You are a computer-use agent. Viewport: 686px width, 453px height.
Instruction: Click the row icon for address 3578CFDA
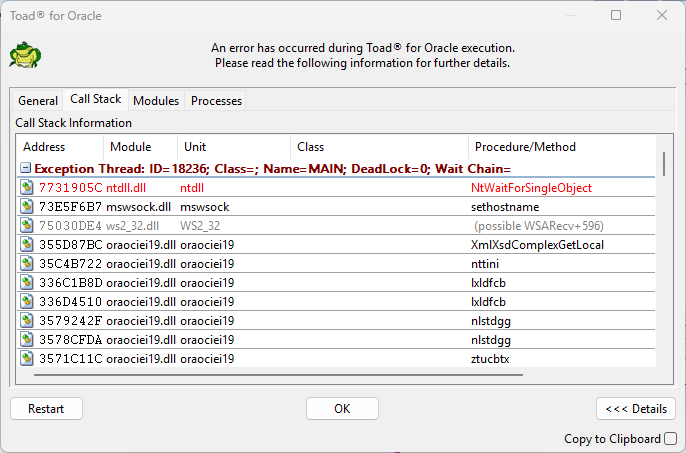(x=27, y=340)
